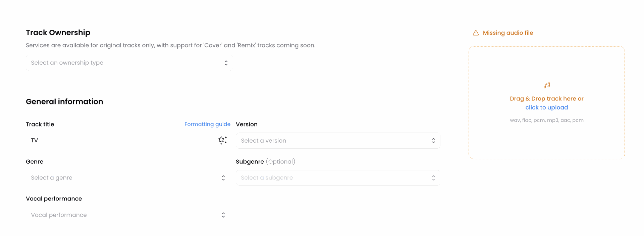Image resolution: width=644 pixels, height=236 pixels.
Task: Click the music note icon in upload area
Action: click(547, 85)
